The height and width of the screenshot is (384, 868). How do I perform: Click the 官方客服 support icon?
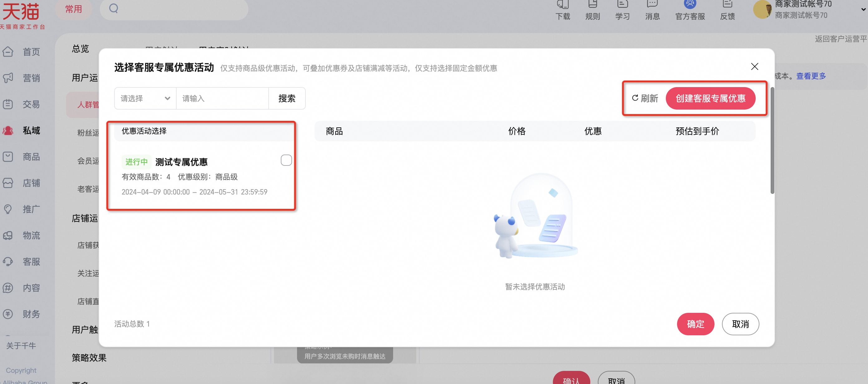690,4
